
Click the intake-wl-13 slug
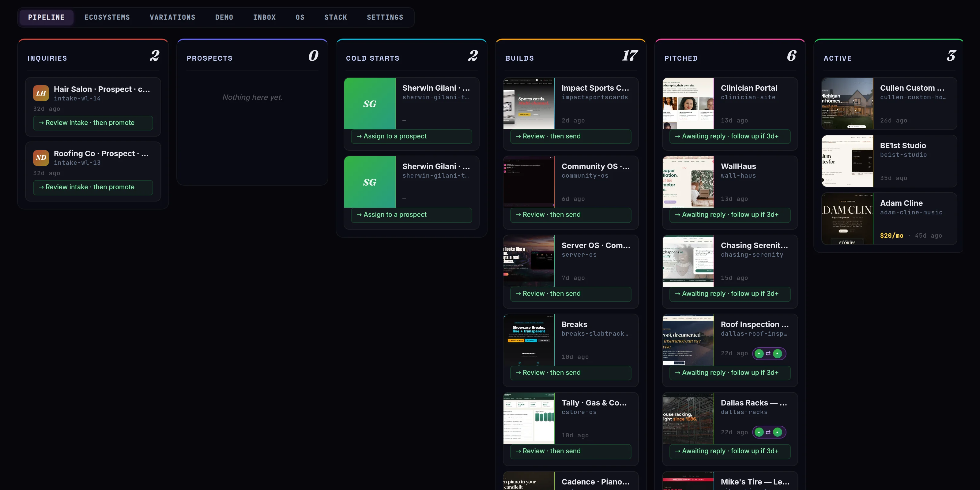click(x=77, y=163)
